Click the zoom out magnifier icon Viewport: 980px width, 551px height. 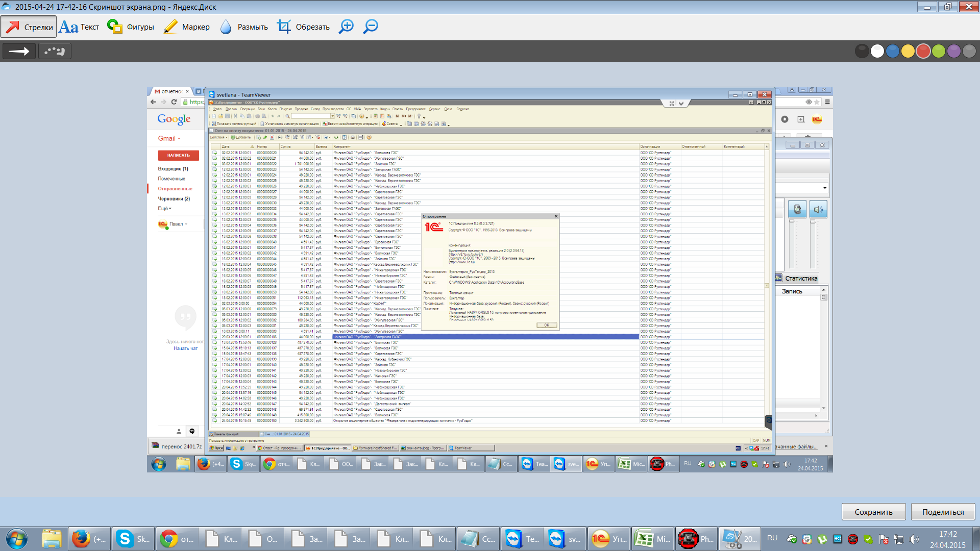pos(371,27)
